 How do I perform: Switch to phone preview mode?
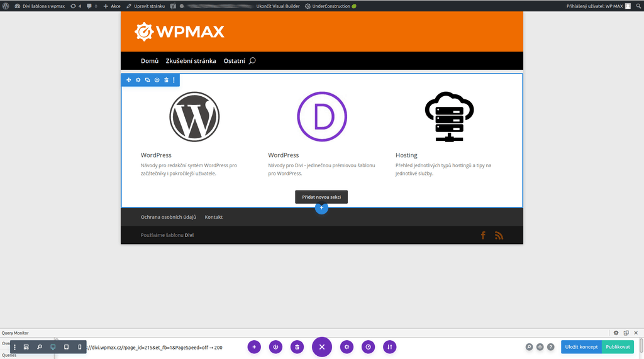click(x=80, y=347)
